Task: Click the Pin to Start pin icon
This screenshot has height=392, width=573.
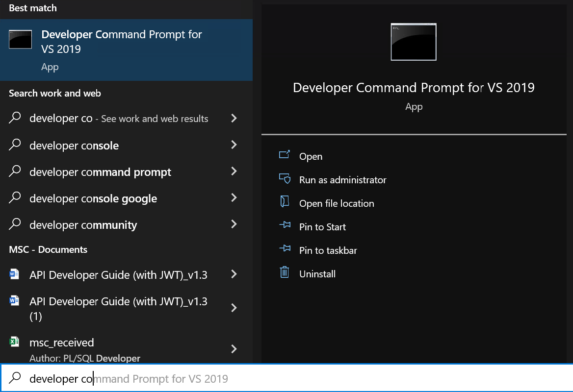Action: click(285, 225)
